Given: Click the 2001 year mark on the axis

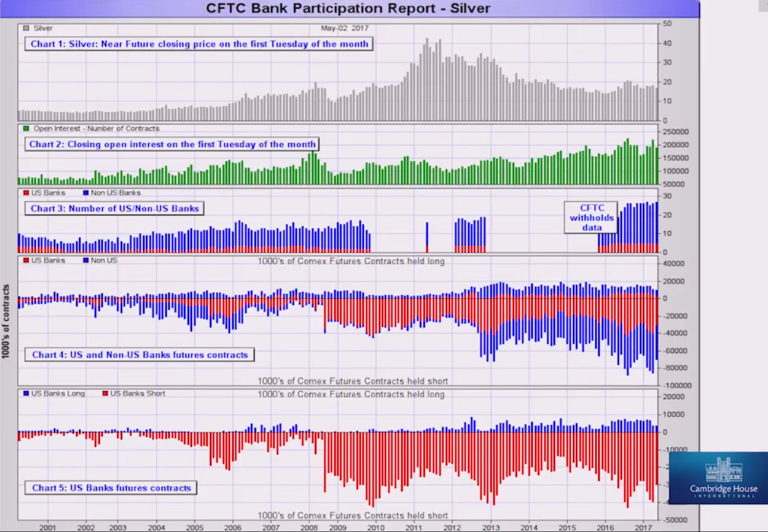Looking at the screenshot, I should (x=48, y=528).
